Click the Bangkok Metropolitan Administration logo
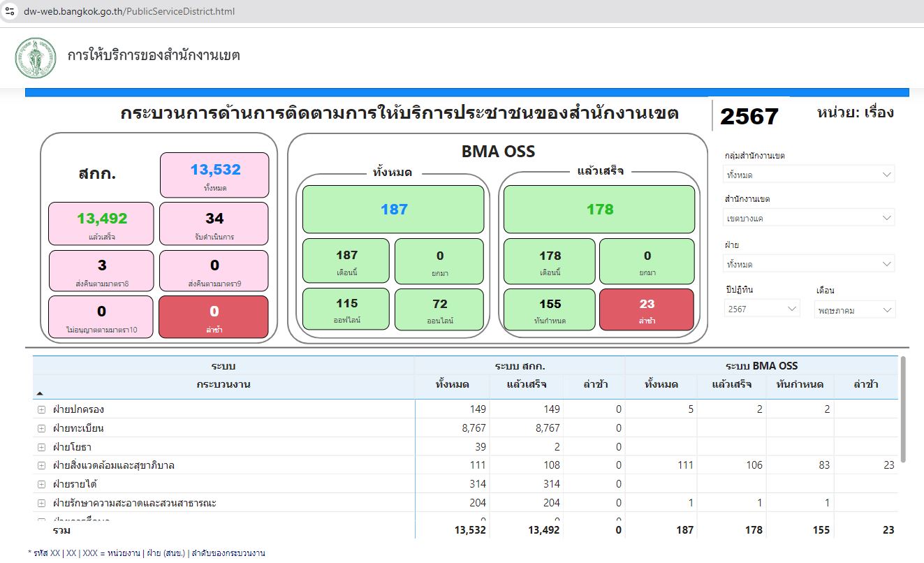 coord(35,58)
